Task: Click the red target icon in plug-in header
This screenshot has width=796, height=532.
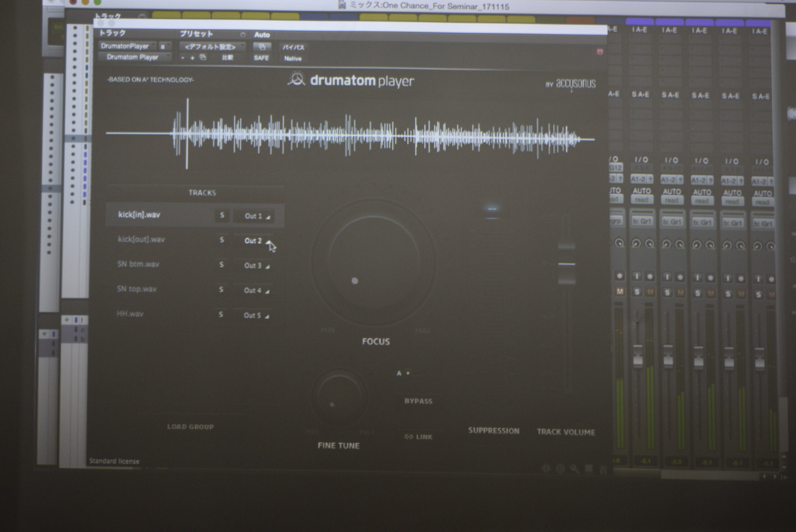Action: pyautogui.click(x=599, y=52)
